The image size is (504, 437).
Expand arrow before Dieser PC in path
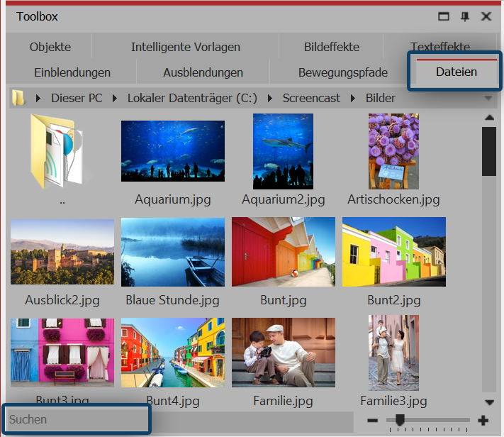(x=38, y=98)
